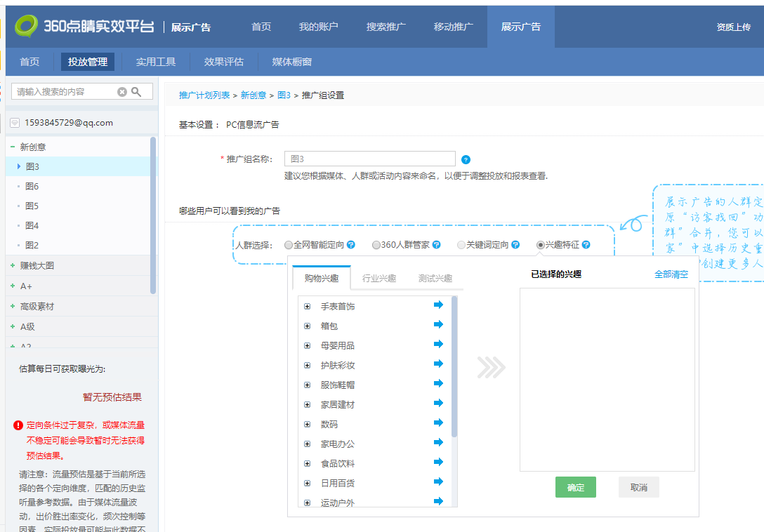Screen dimensions: 764x532
Task: Expand the 高级素材 plan in sidebar
Action: pyautogui.click(x=13, y=306)
